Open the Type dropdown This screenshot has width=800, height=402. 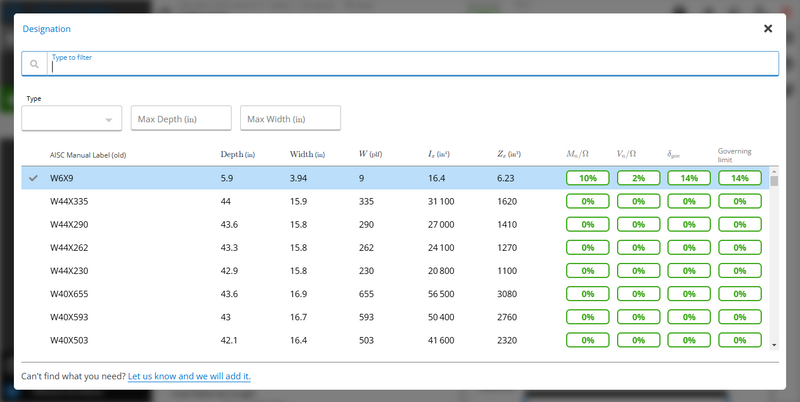click(x=71, y=118)
